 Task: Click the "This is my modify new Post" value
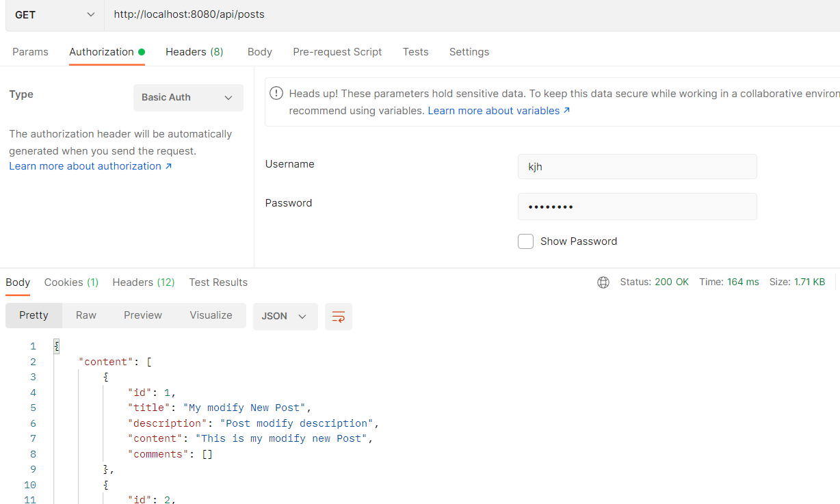282,438
